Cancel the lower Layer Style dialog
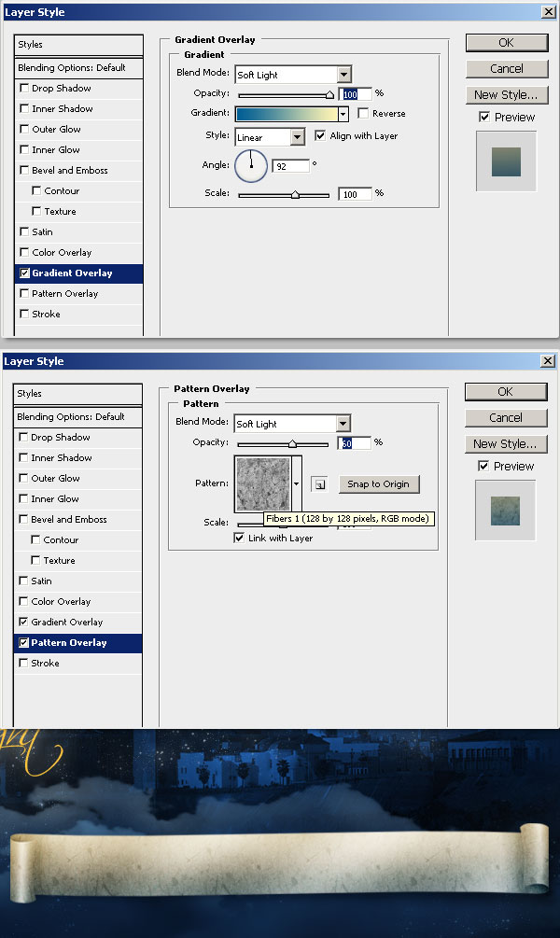 [506, 417]
